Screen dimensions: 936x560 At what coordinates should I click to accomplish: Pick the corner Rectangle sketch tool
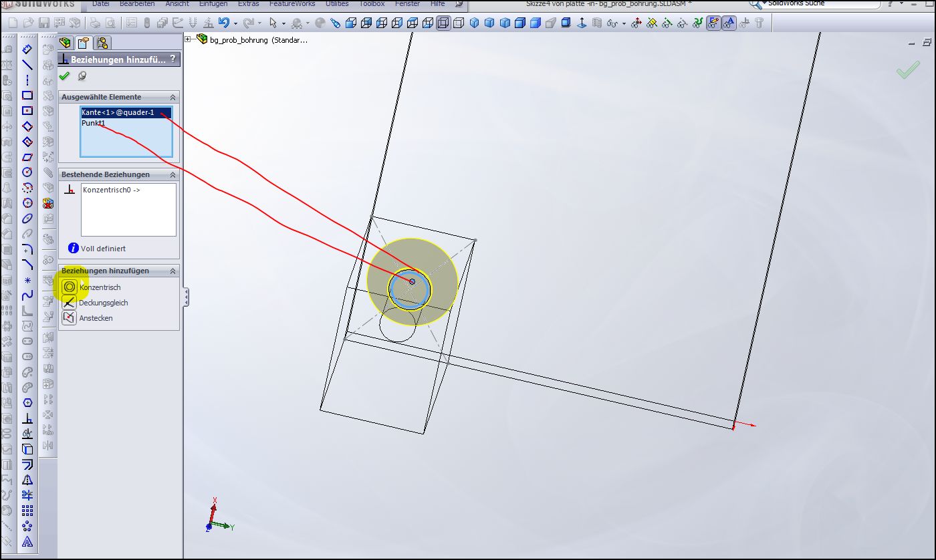[27, 96]
